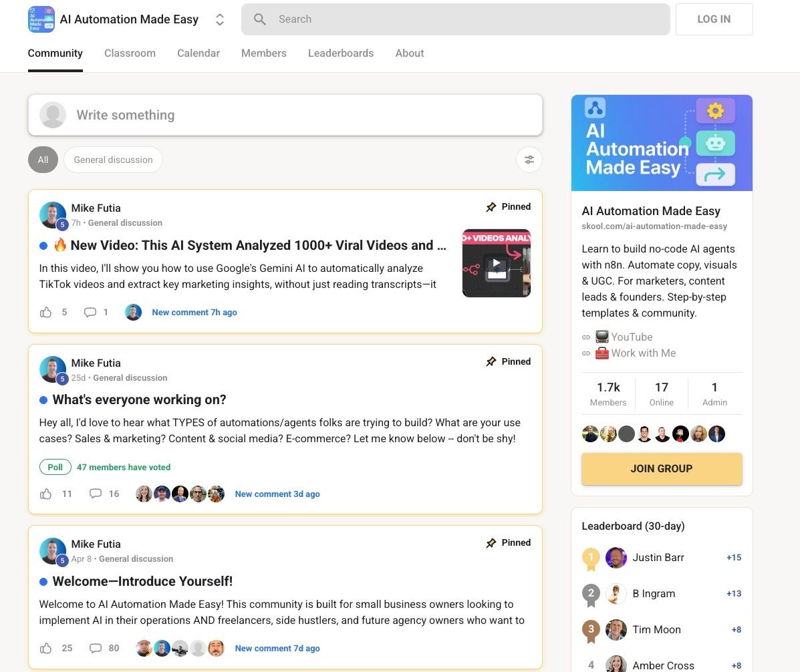Go to the Members tab
Image resolution: width=800 pixels, height=672 pixels.
(x=264, y=53)
